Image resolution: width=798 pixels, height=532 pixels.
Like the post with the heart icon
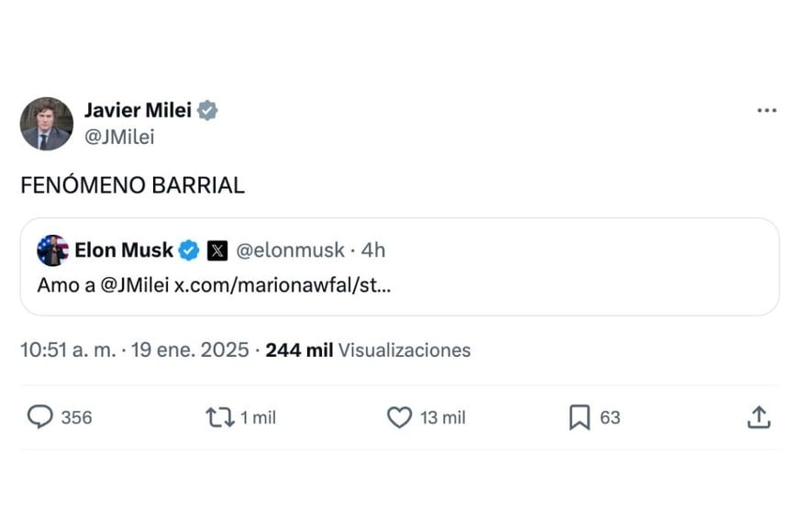[399, 417]
